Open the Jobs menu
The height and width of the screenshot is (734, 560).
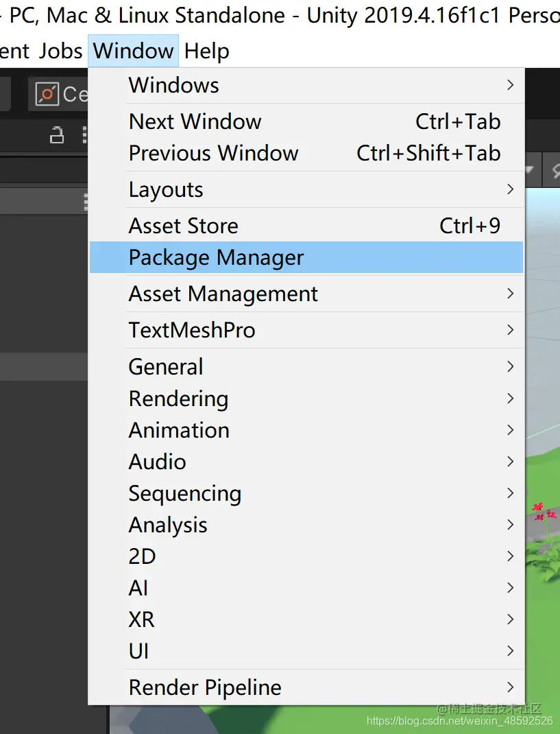click(x=60, y=51)
